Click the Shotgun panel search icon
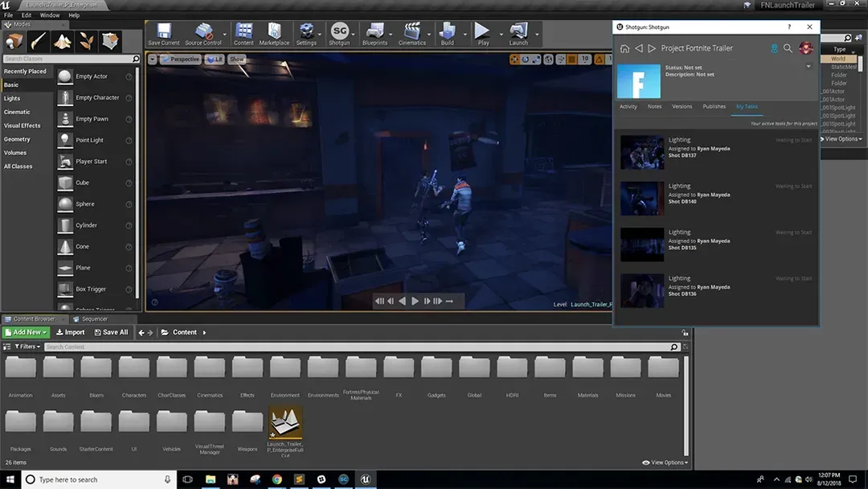 (x=788, y=48)
